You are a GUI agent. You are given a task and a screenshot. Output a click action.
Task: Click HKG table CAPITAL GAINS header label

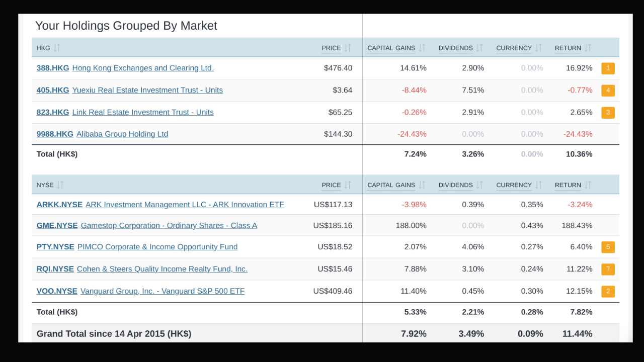[x=391, y=48]
